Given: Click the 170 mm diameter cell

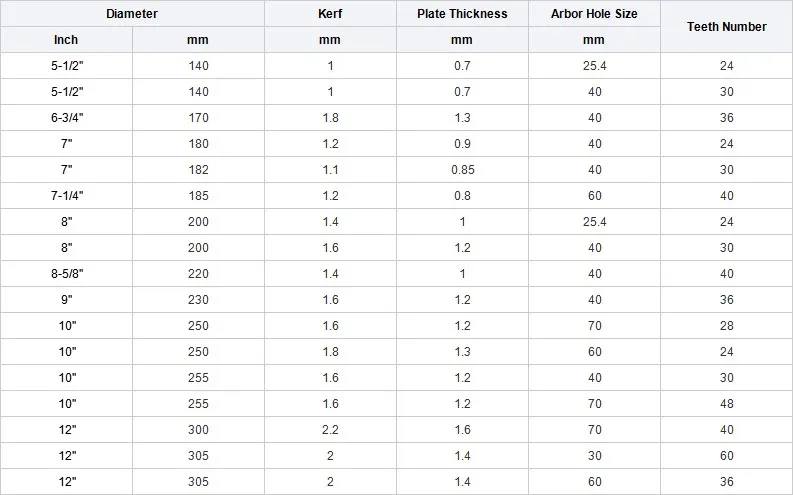Looking at the screenshot, I should (x=198, y=118).
